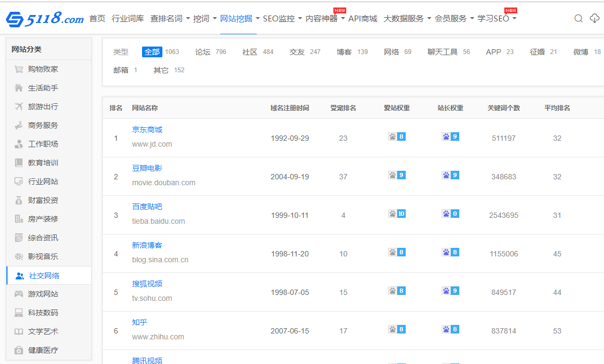Click the book icon beside 教育培训

[18, 163]
